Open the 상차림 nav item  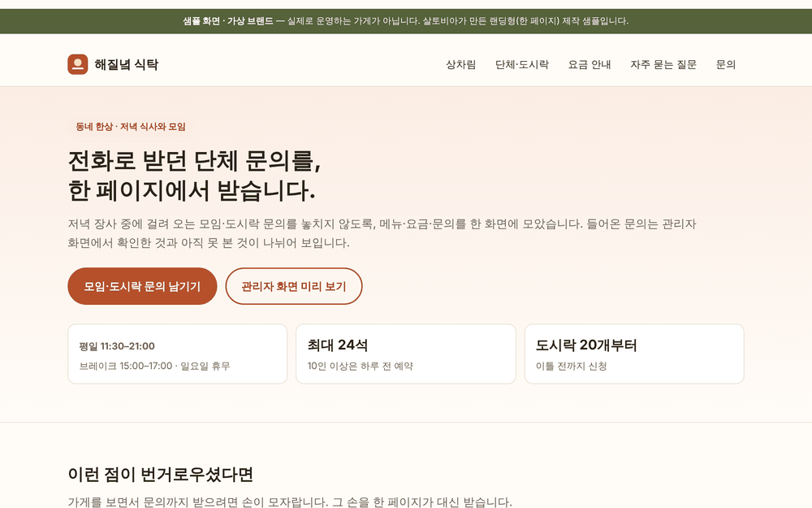click(461, 64)
